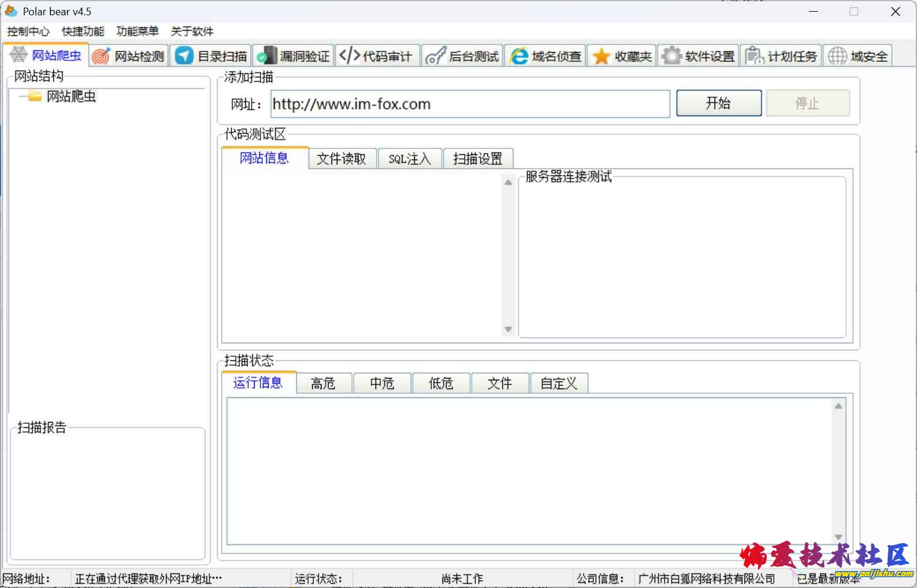
Task: Switch to the 扫描设置 tab
Action: tap(478, 159)
